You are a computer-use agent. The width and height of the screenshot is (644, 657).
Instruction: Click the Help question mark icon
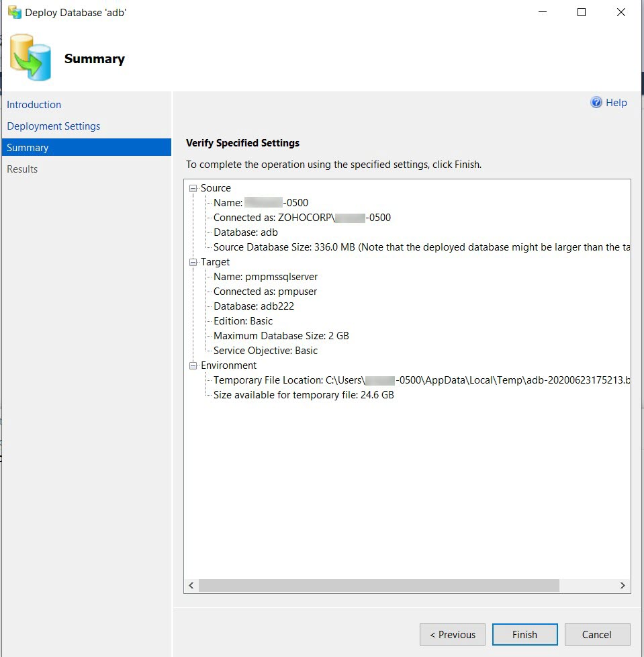596,102
